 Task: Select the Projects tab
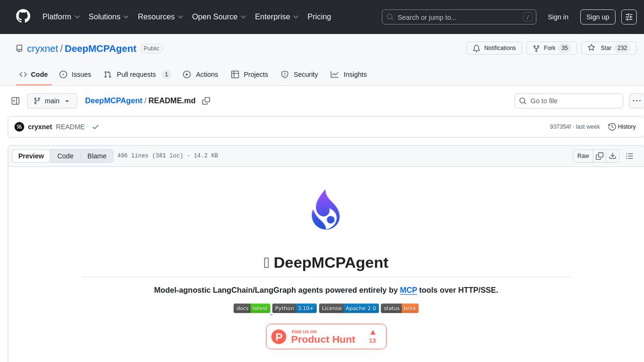click(x=250, y=74)
